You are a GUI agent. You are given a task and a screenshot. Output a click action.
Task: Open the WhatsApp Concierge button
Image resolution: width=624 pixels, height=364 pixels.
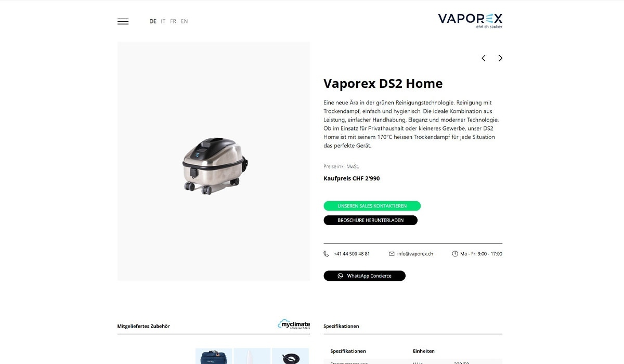365,276
